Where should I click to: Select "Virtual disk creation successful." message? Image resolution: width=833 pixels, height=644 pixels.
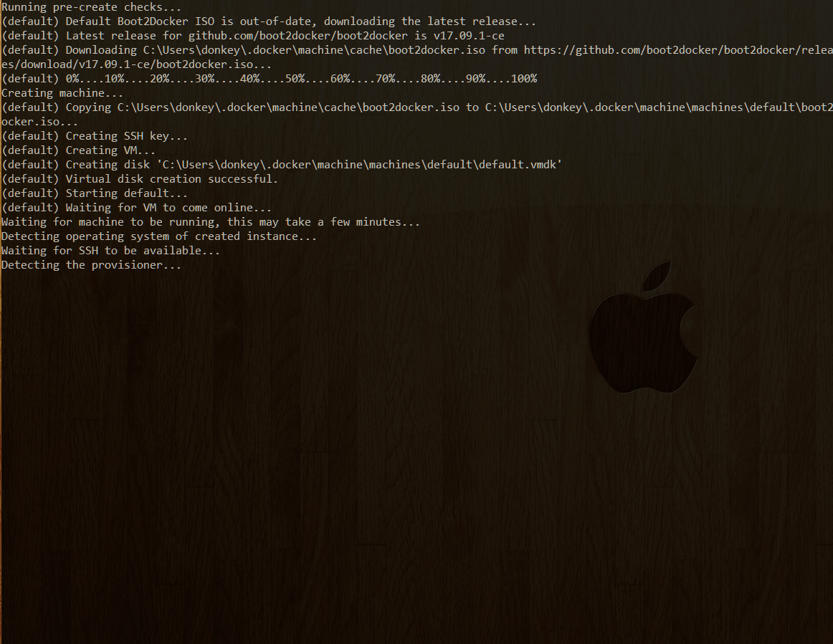tap(171, 179)
